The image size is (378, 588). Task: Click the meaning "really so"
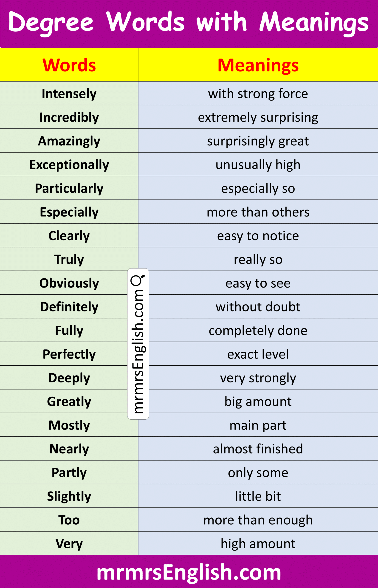pyautogui.click(x=258, y=260)
